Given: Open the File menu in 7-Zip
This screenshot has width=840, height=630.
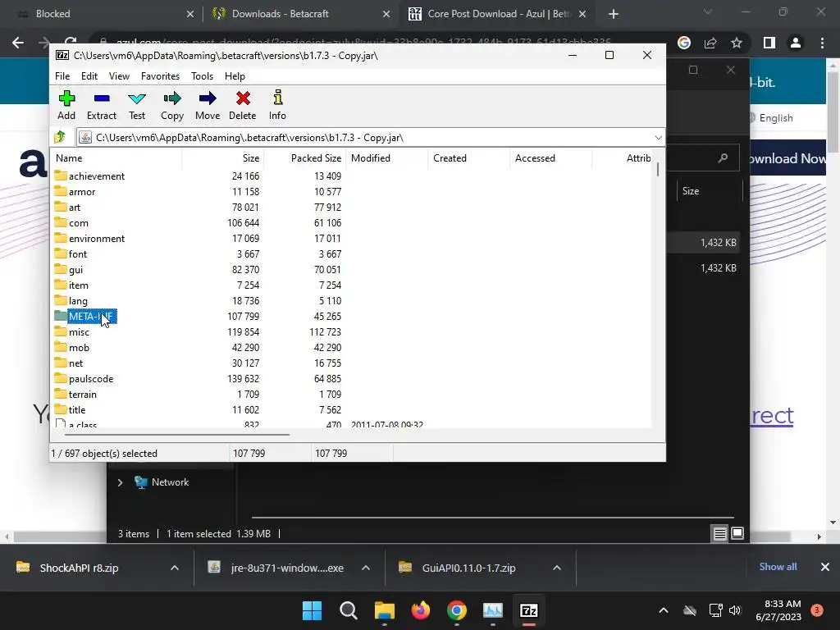Looking at the screenshot, I should [x=62, y=76].
